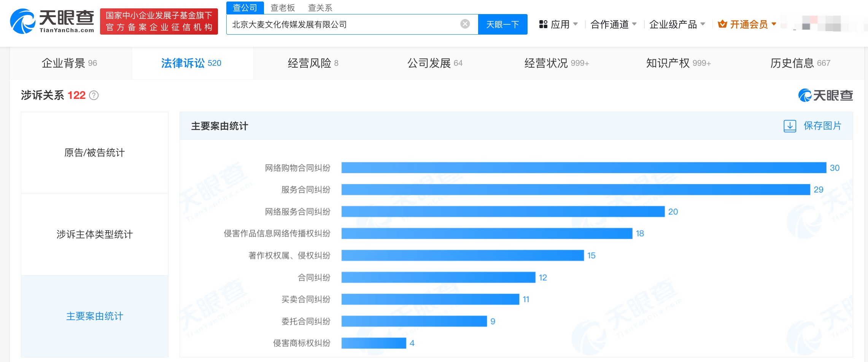Click the 合同纠纷 bar with value 12

(439, 277)
